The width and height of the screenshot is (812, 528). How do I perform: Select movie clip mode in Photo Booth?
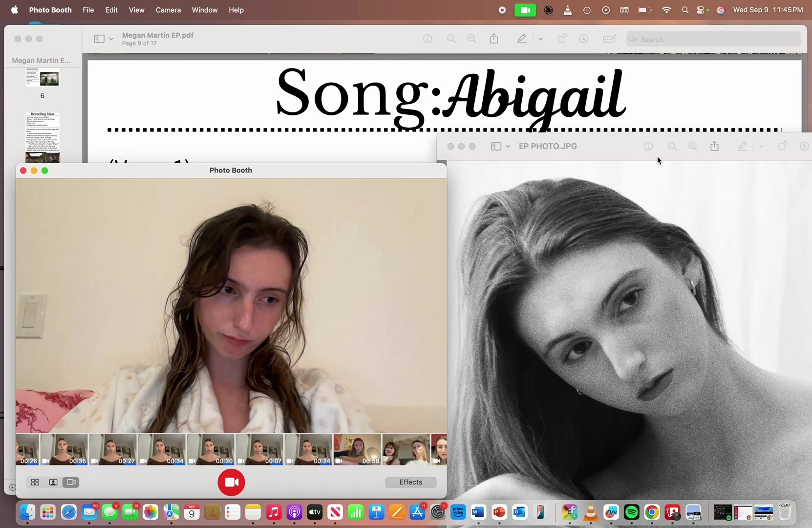pos(71,482)
